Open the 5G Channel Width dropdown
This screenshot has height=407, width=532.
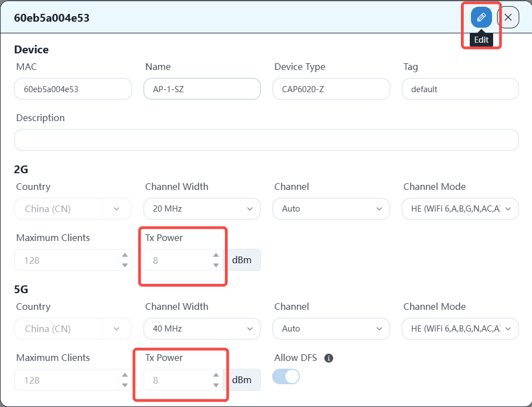(202, 329)
